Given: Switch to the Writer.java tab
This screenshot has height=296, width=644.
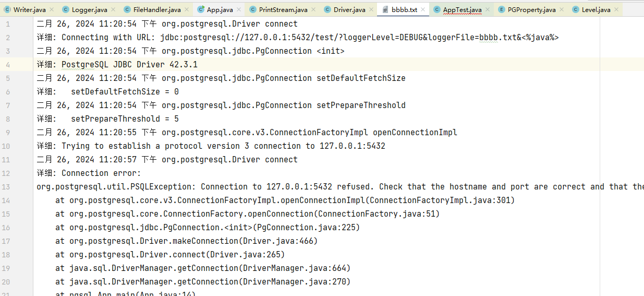Looking at the screenshot, I should click(29, 9).
